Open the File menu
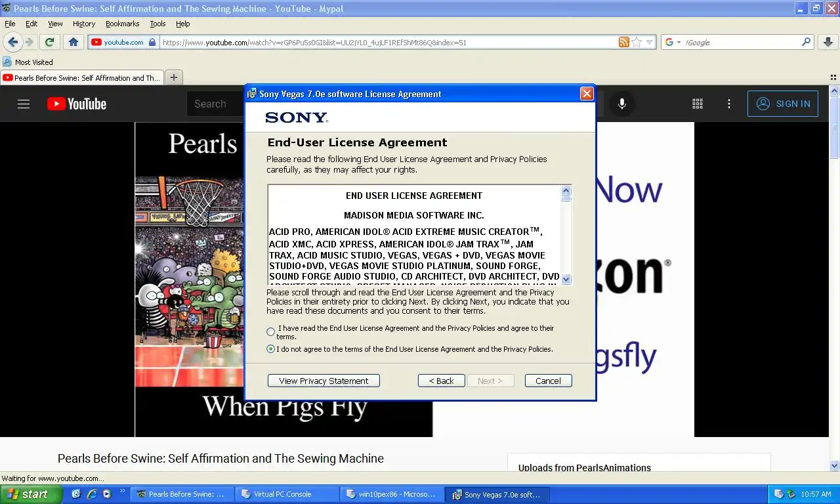 click(x=10, y=24)
